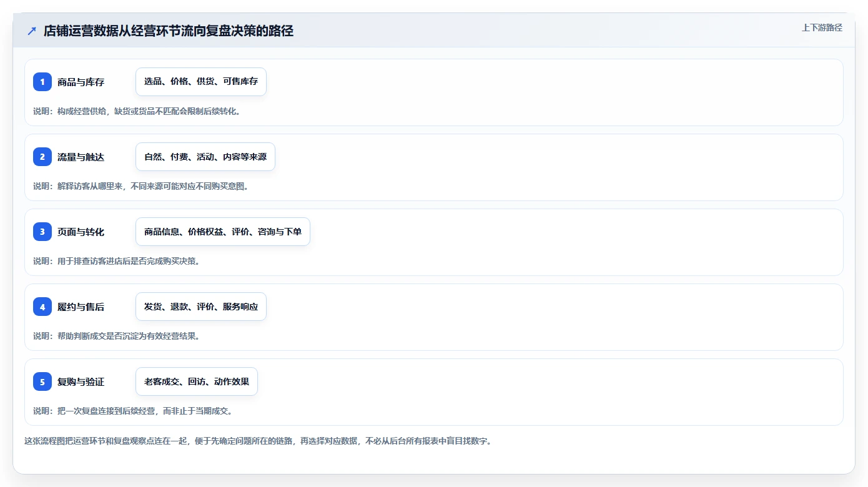Click the 复购与验证 step heading

[81, 381]
